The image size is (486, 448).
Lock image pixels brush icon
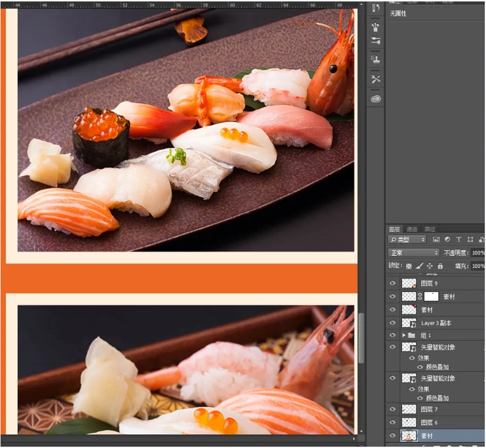click(419, 265)
